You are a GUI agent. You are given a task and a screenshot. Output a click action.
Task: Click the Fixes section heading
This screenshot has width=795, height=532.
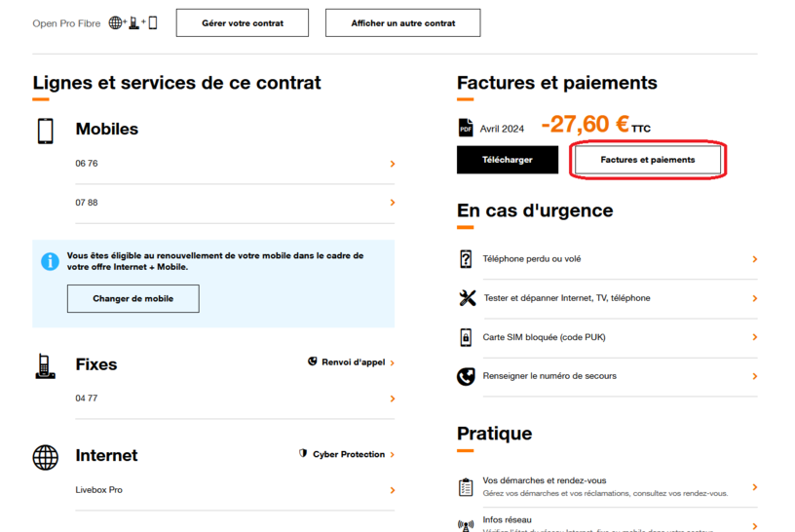(96, 364)
